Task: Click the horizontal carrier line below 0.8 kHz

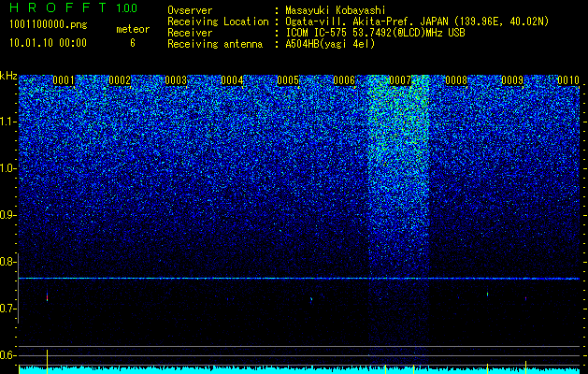Action: pos(299,279)
